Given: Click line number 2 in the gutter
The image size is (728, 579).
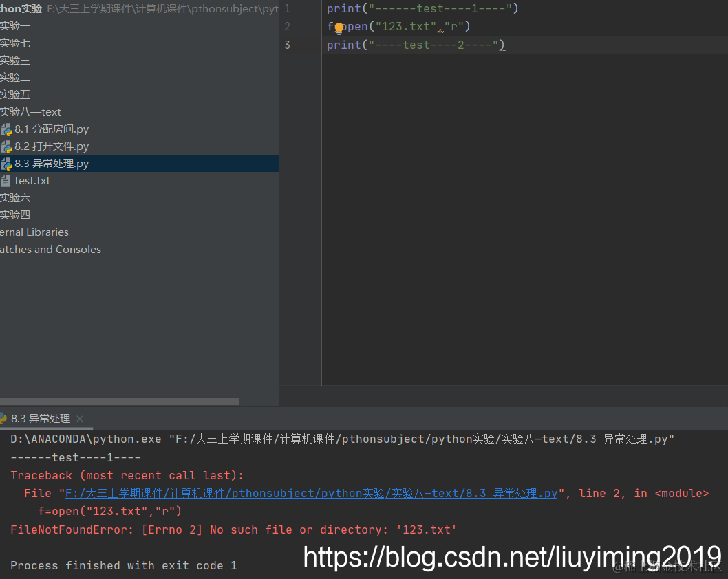Looking at the screenshot, I should [287, 26].
